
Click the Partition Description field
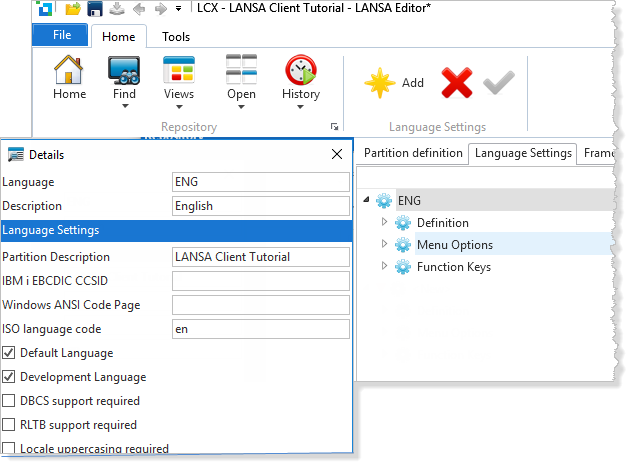point(261,257)
